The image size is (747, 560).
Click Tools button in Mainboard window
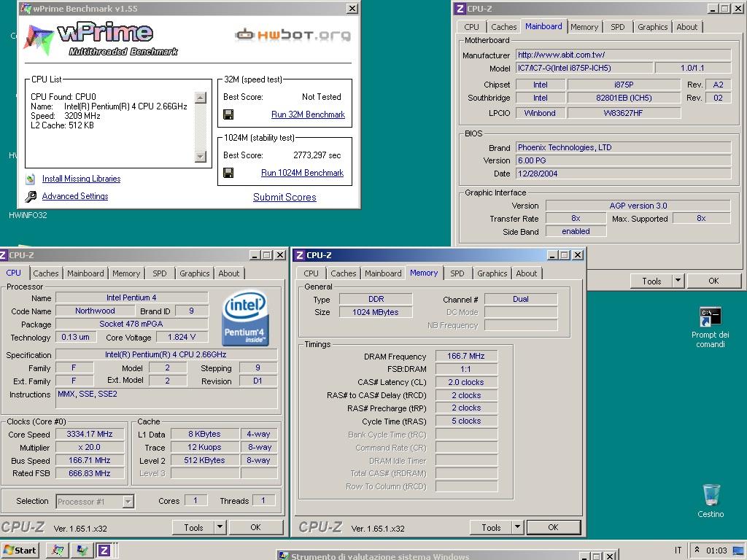tap(651, 281)
